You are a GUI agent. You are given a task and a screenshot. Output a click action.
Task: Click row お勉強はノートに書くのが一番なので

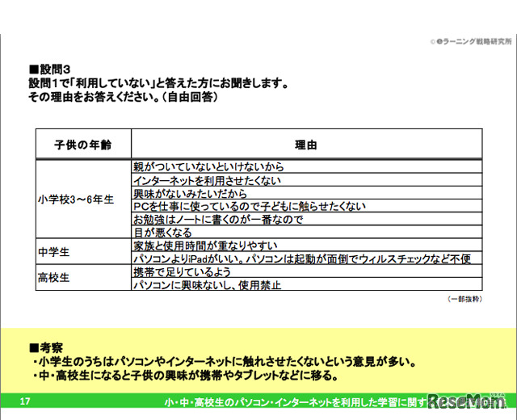[x=307, y=219]
